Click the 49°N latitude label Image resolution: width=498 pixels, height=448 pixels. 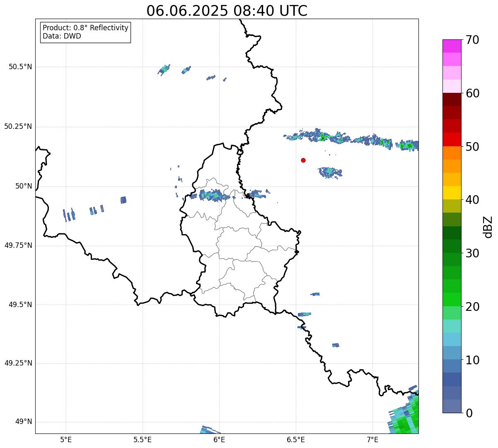click(x=24, y=421)
